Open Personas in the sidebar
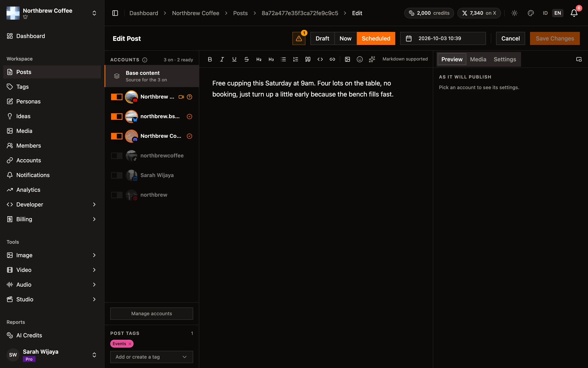588x368 pixels. [x=52, y=101]
